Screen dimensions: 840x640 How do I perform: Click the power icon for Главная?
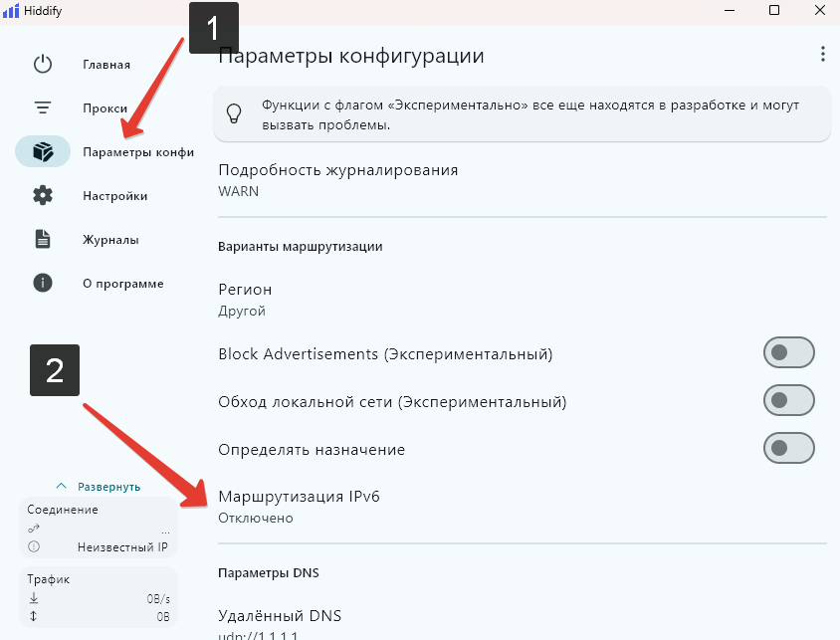click(43, 65)
